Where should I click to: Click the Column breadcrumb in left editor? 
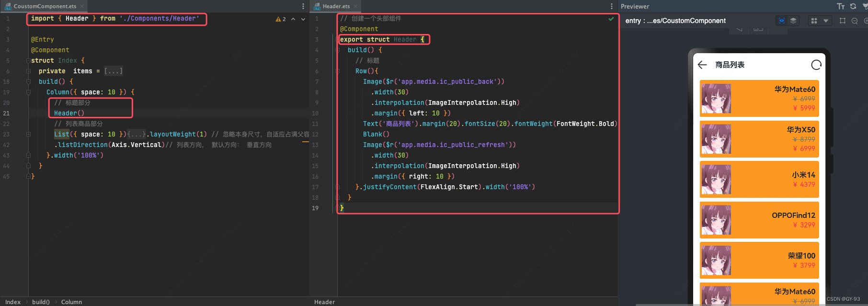coord(71,302)
